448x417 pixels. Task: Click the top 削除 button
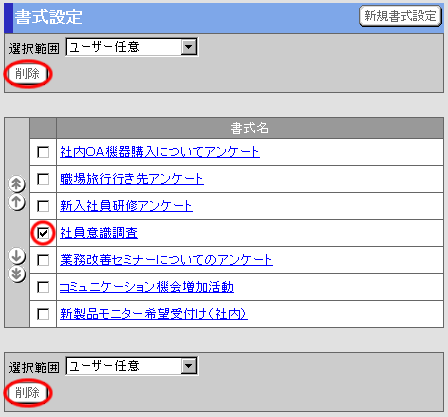(x=28, y=74)
